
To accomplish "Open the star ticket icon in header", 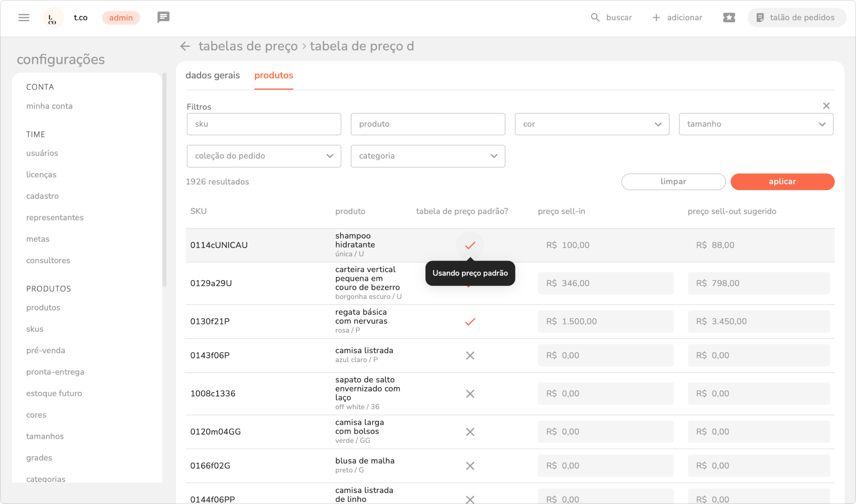I will click(x=729, y=17).
